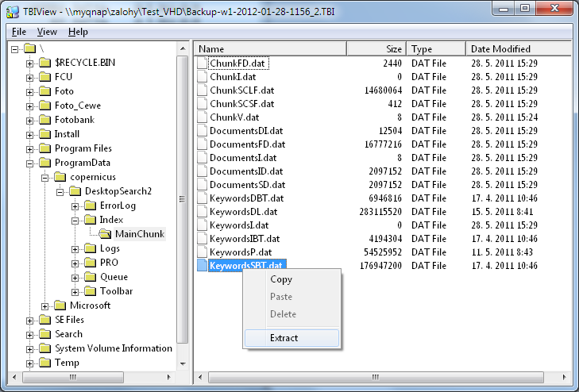The height and width of the screenshot is (392, 579).
Task: Expand the Logs folder node
Action: [x=75, y=249]
